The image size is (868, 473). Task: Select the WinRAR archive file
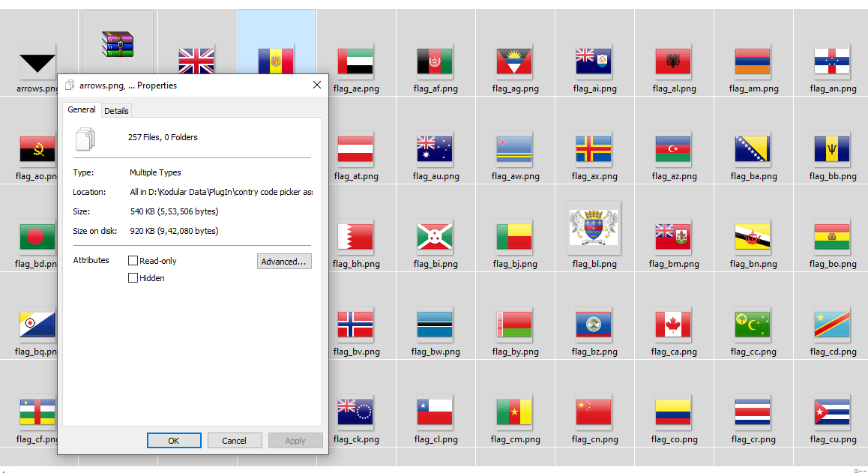click(118, 45)
